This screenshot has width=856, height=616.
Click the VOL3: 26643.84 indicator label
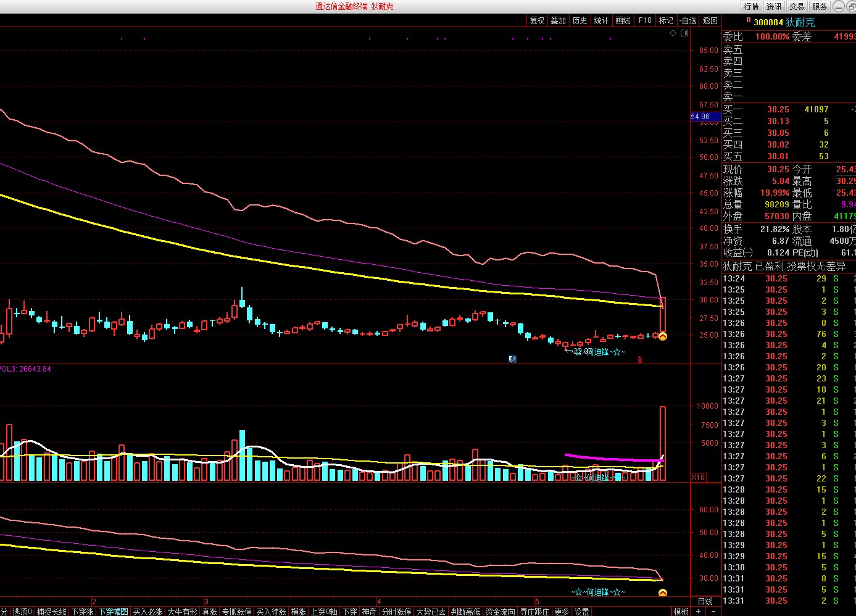(x=25, y=369)
